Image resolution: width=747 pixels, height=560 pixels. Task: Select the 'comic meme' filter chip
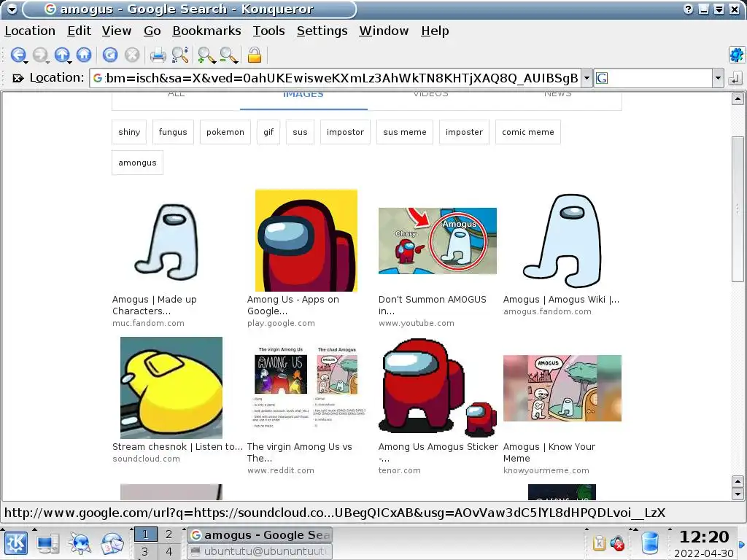[528, 132]
